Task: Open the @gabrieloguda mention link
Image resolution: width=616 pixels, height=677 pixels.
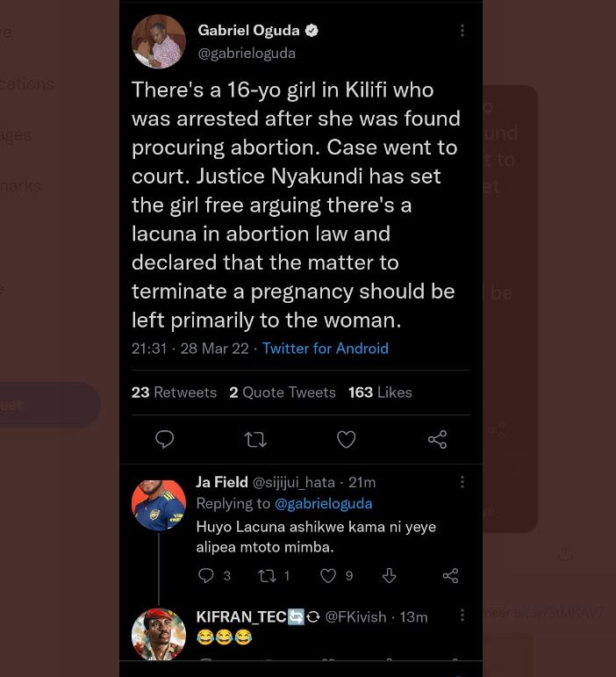Action: pyautogui.click(x=323, y=504)
